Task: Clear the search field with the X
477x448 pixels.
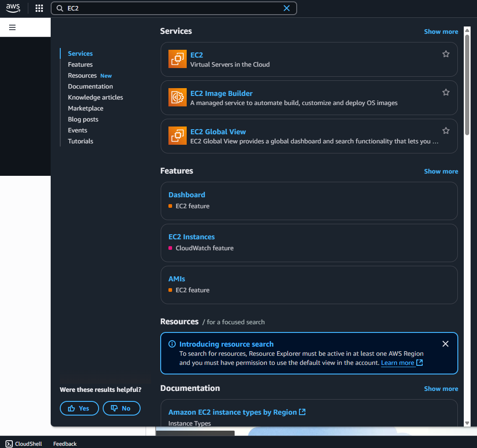Action: coord(287,8)
